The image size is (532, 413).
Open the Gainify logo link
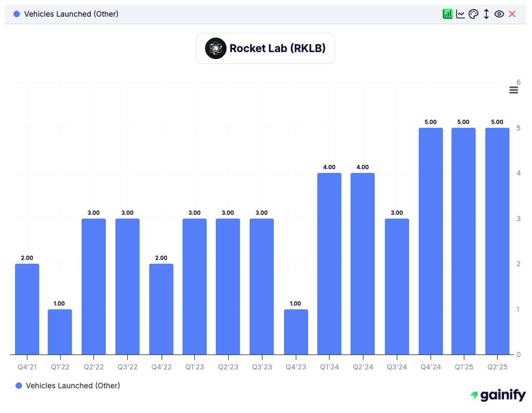(498, 396)
